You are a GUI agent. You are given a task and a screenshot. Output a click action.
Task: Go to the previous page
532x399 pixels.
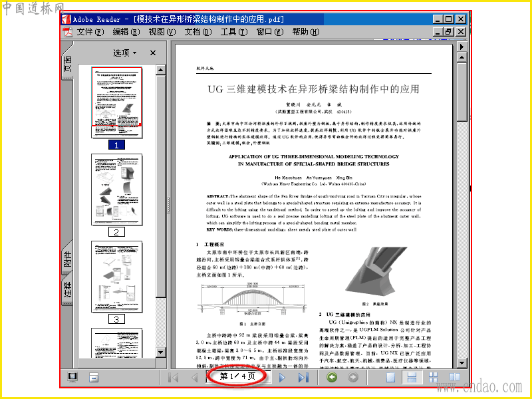[x=195, y=377]
